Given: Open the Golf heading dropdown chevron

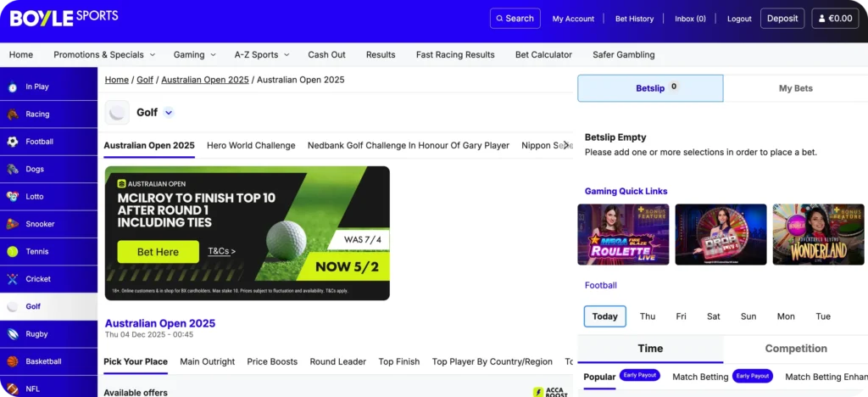Looking at the screenshot, I should (169, 113).
